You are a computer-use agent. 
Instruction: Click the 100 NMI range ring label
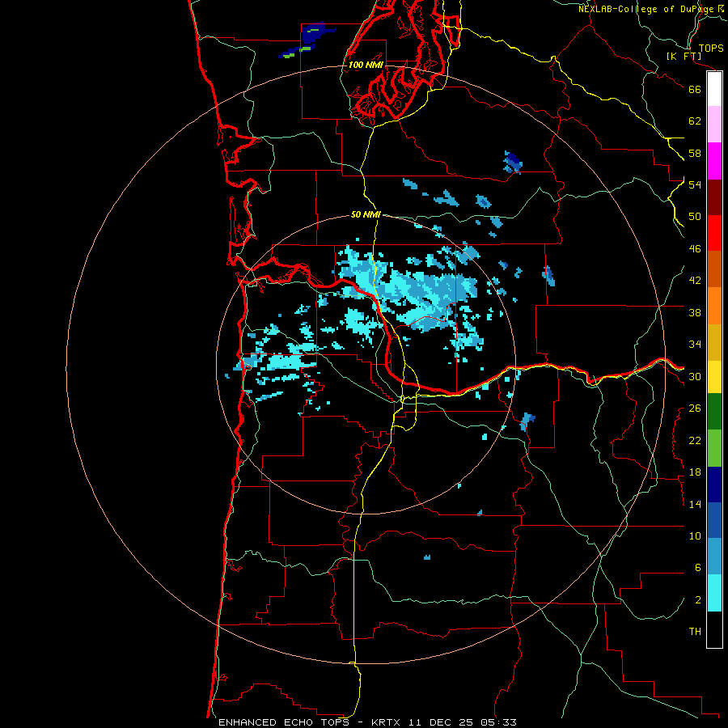(x=366, y=65)
